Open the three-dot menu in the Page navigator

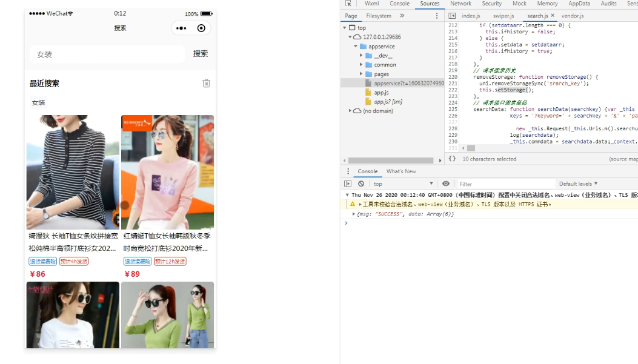[436, 16]
